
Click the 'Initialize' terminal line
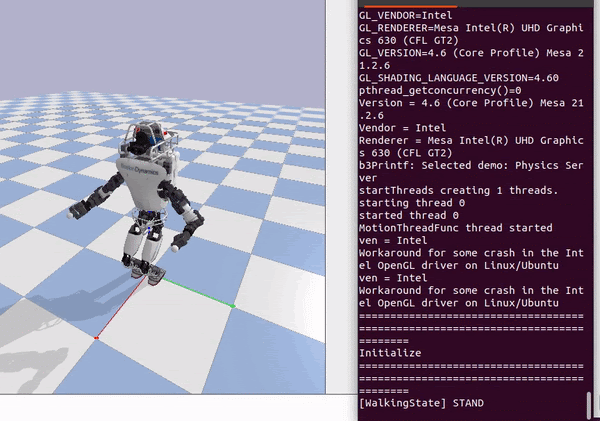[x=390, y=353]
